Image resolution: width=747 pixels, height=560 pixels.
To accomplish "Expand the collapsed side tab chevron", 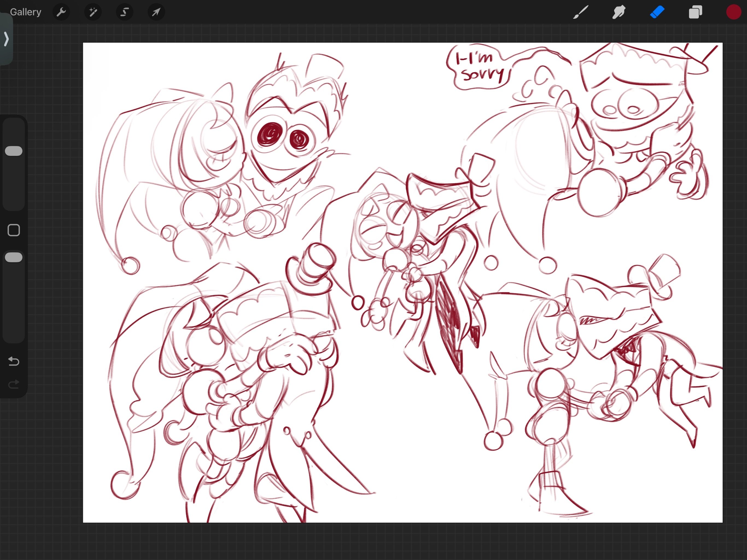I will [x=6, y=39].
